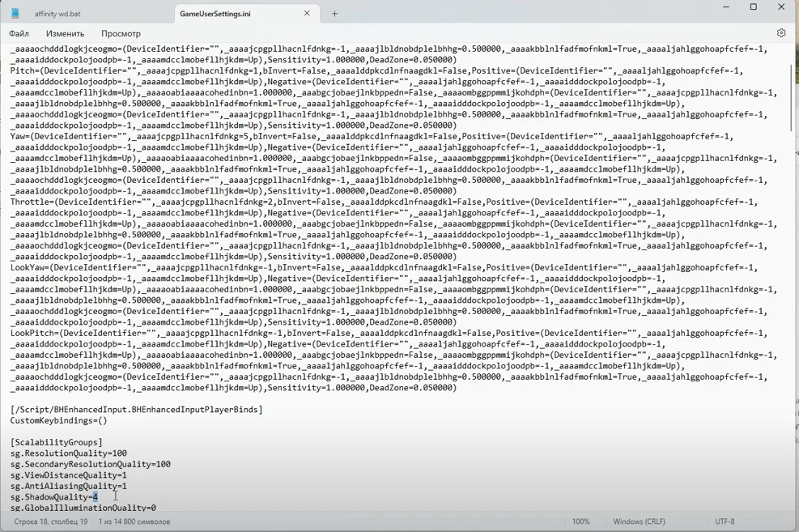The width and height of the screenshot is (799, 532).
Task: Open the Файл menu
Action: click(x=19, y=34)
